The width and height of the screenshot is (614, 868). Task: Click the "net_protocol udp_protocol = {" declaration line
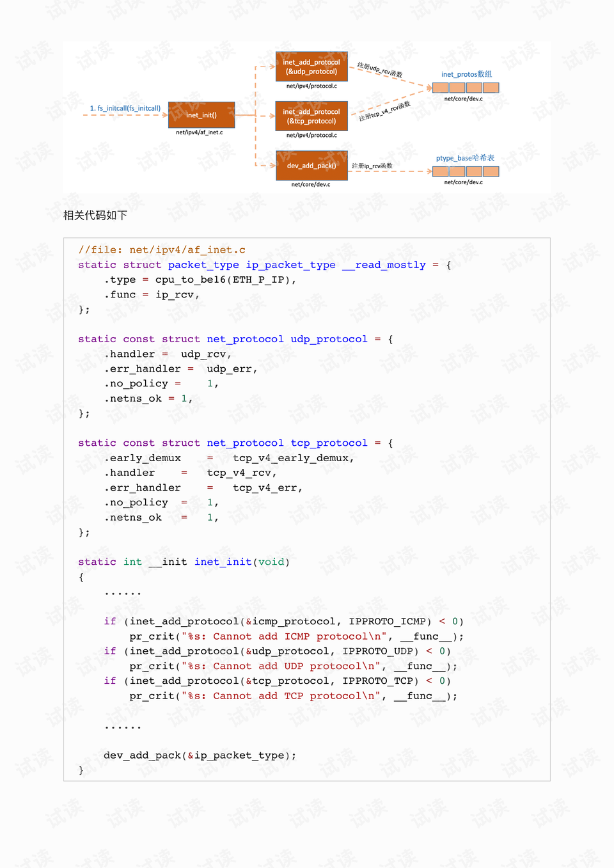[236, 339]
